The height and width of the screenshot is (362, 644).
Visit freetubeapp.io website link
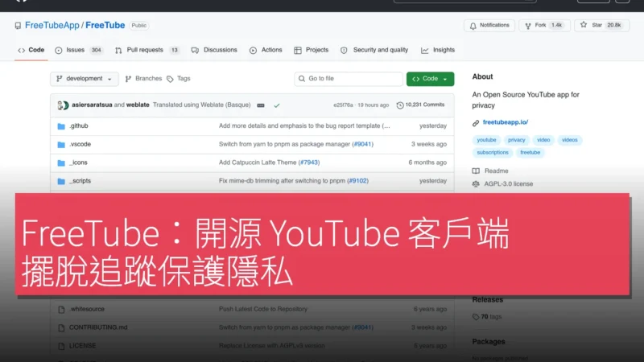tap(506, 122)
